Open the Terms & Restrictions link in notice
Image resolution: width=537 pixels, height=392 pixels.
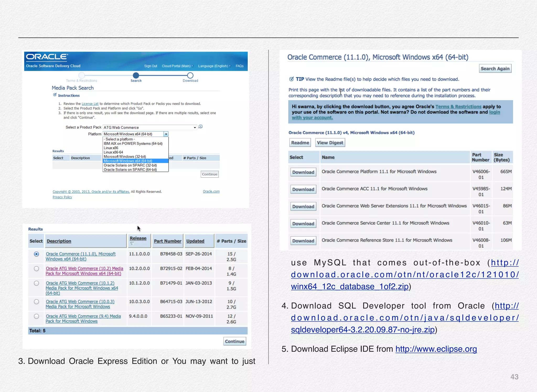[x=458, y=107]
